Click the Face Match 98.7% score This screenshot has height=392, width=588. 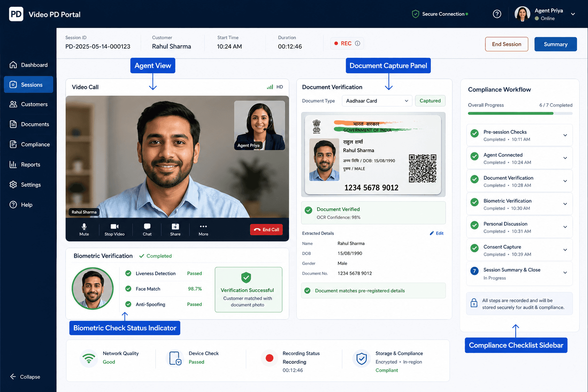(x=195, y=289)
